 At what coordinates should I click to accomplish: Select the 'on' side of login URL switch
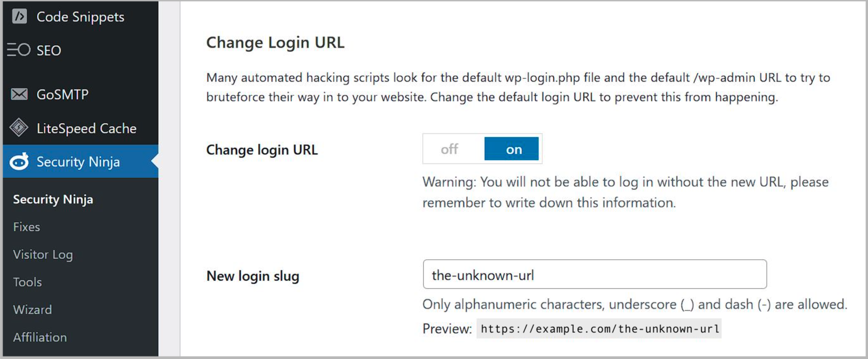[512, 149]
